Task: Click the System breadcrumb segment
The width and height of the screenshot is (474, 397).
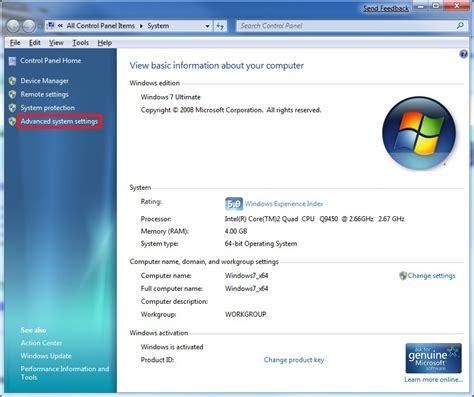Action: point(158,26)
